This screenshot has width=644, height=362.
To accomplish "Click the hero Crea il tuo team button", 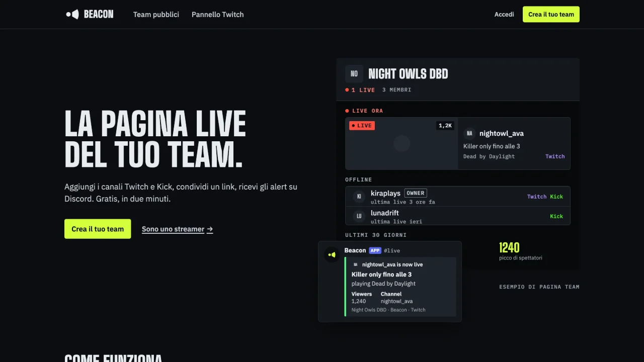I will [x=98, y=229].
